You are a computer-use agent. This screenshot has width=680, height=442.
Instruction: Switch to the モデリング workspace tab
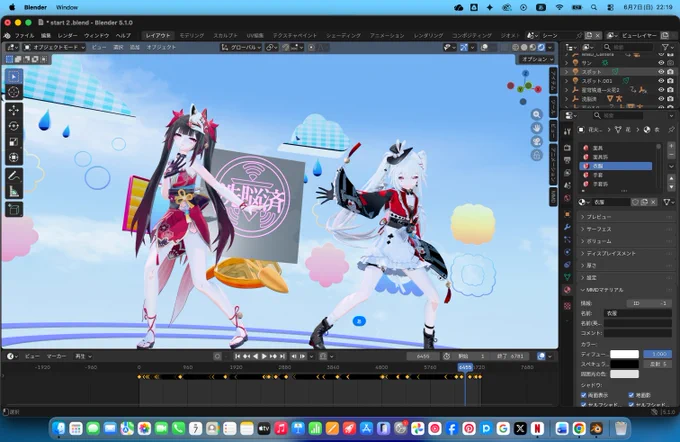point(192,36)
